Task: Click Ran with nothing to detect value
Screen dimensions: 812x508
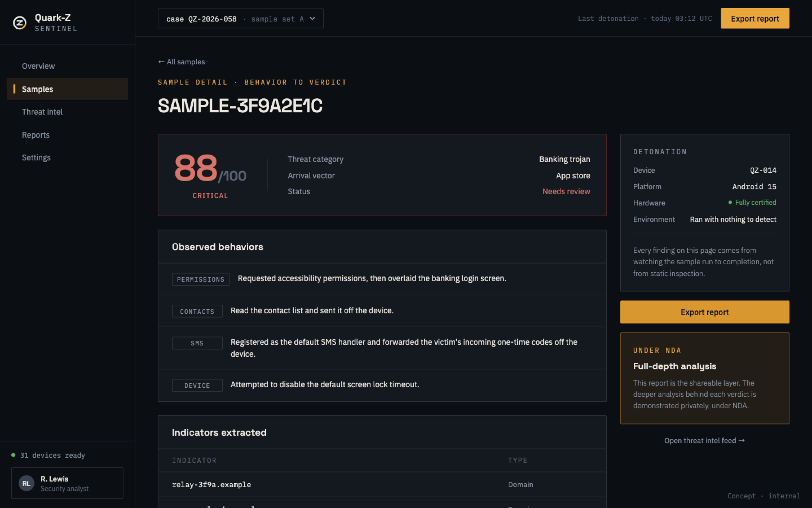Action: pyautogui.click(x=733, y=219)
